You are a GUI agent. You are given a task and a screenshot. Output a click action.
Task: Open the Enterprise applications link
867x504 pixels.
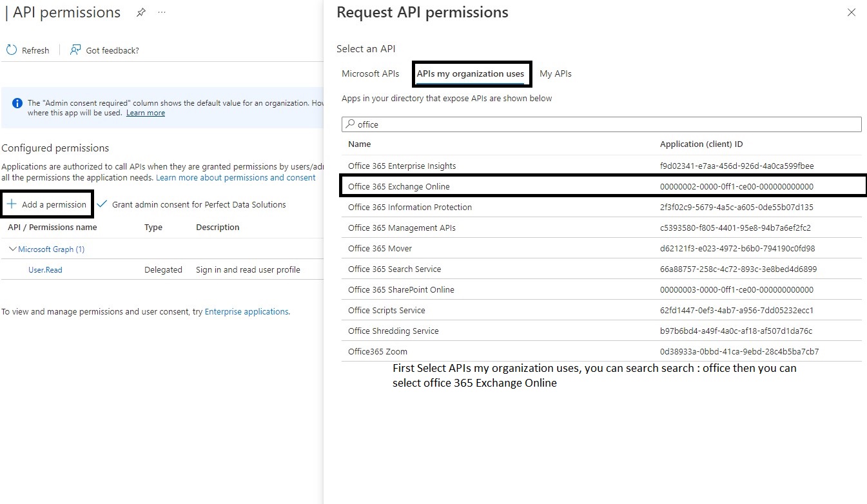pyautogui.click(x=246, y=311)
